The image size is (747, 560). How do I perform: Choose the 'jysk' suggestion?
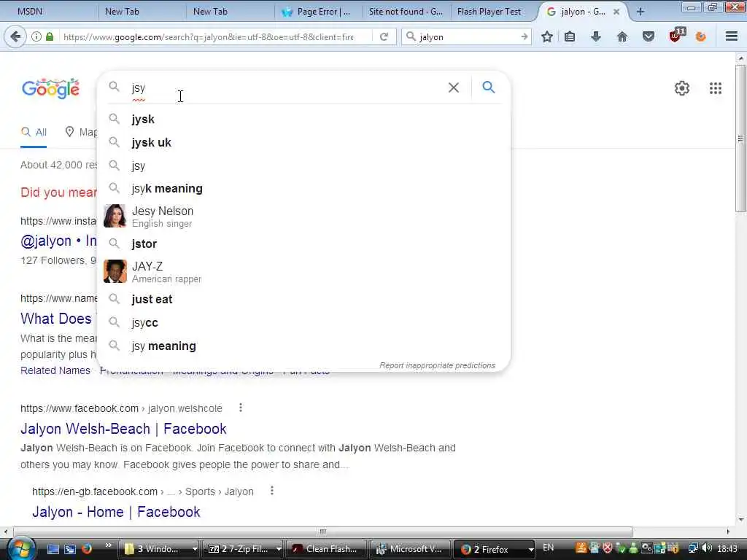[304, 119]
